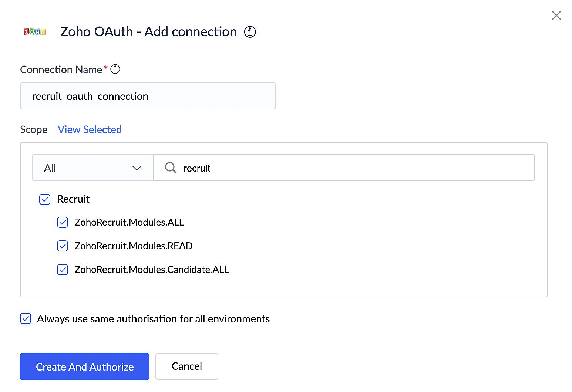Click the Scope label text

click(34, 129)
